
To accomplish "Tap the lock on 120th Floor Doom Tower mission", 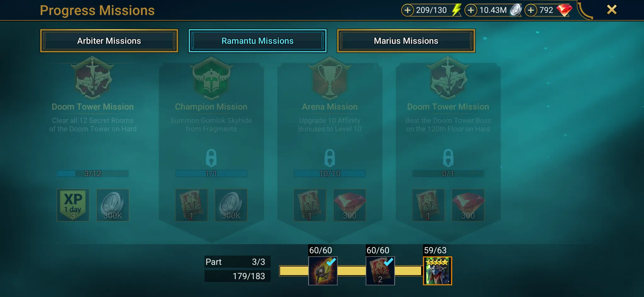I will [x=448, y=158].
